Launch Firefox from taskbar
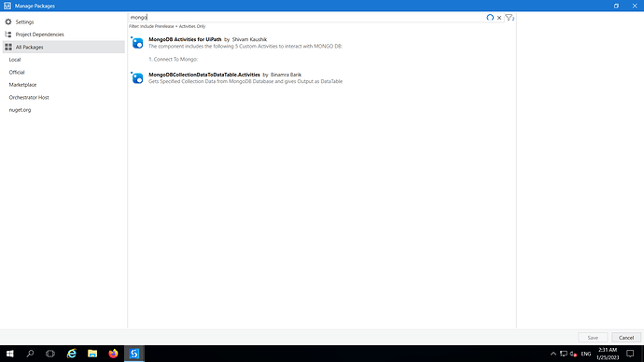Screen dimensions: 644x362 113,354
